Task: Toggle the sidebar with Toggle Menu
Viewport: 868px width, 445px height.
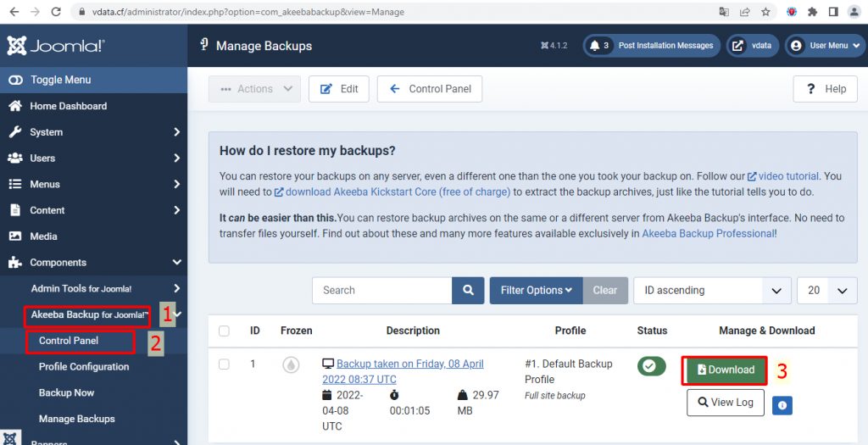Action: 59,80
